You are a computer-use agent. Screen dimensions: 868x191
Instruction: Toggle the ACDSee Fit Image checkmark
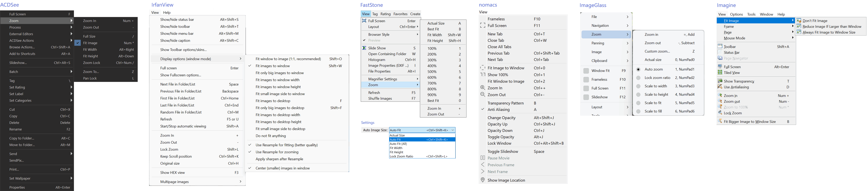pyautogui.click(x=78, y=43)
